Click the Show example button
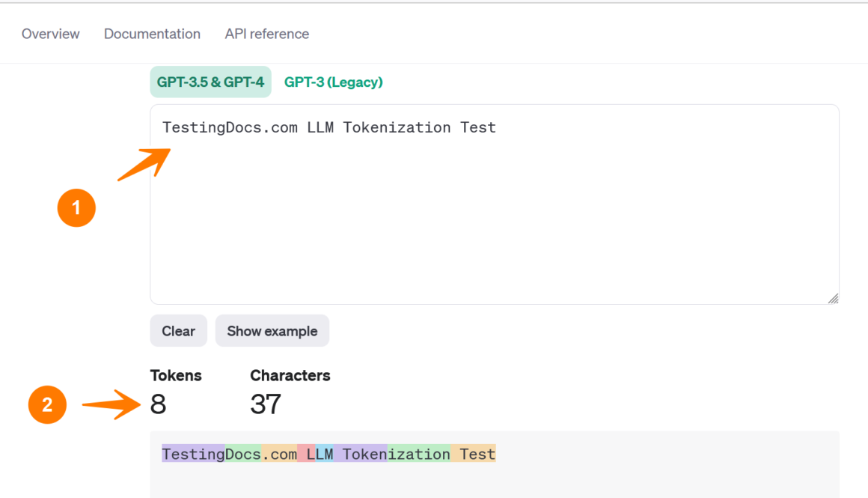Image resolution: width=868 pixels, height=498 pixels. pos(272,331)
